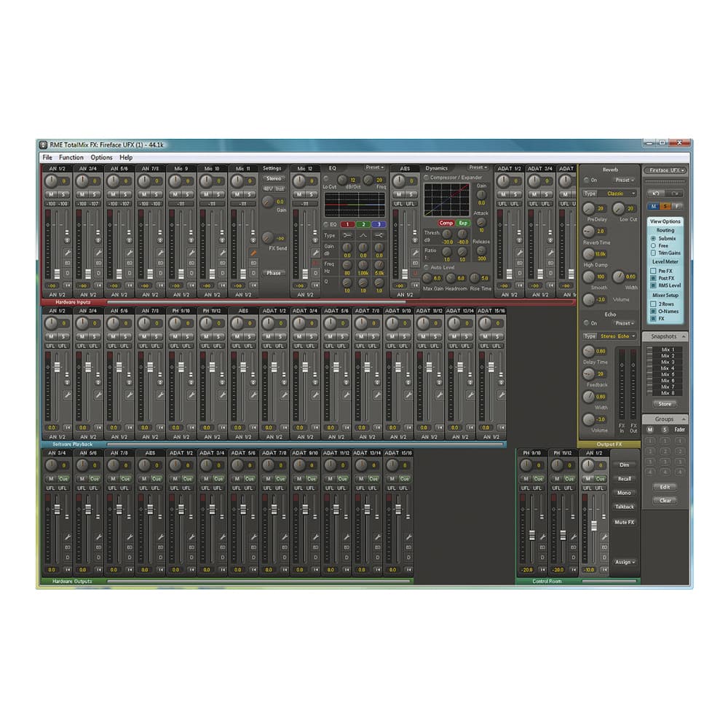
Task: Open Dynamics (D) on hardware input AN 5/6
Action: 130,273
